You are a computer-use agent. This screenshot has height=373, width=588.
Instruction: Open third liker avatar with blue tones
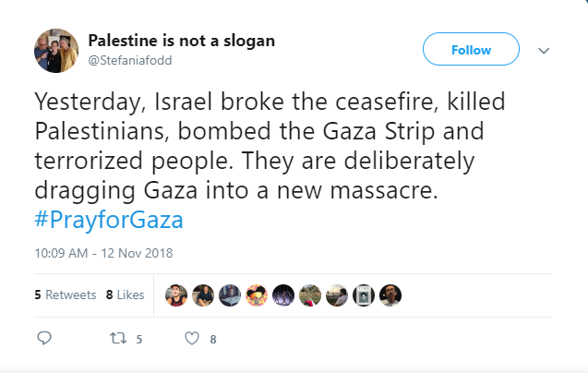(x=230, y=295)
